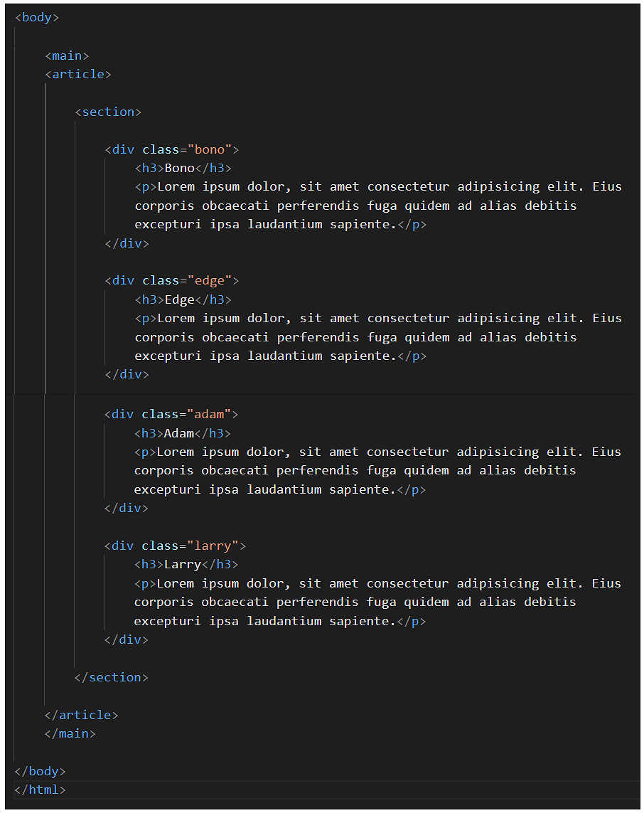Click the "edge" class attribute value
644x813 pixels.
210,281
